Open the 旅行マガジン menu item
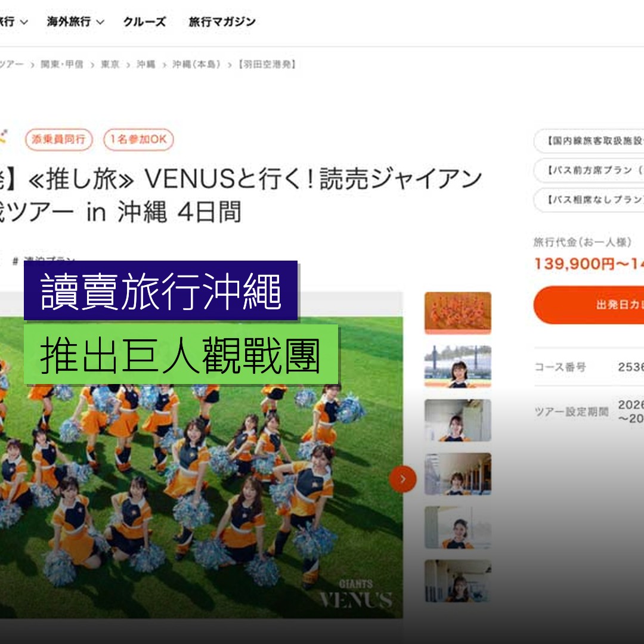Viewport: 644px width, 644px height. click(222, 22)
